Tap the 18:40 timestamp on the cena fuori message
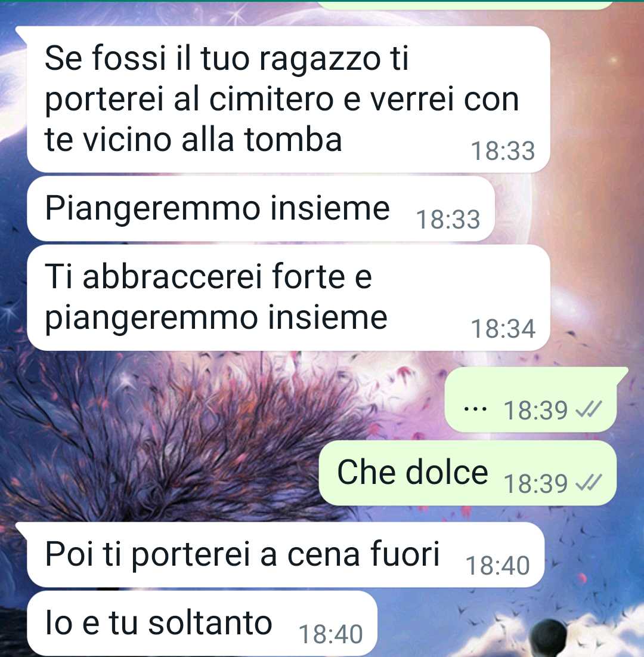This screenshot has height=657, width=644. tap(497, 565)
